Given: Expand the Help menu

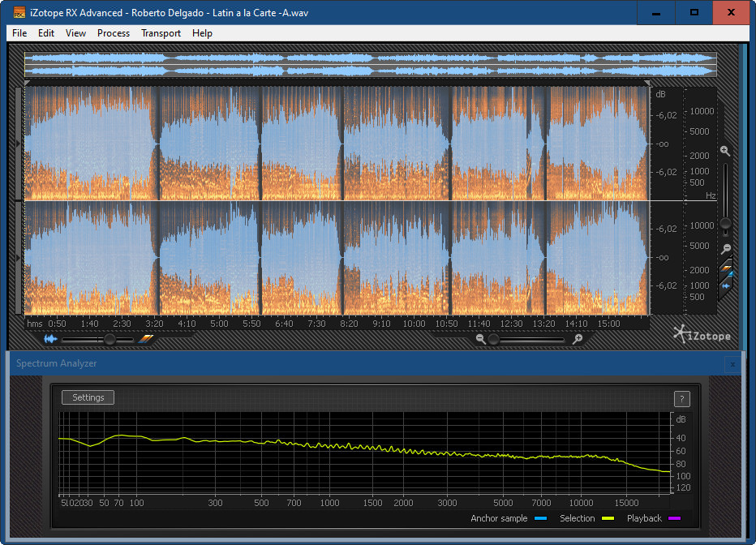Looking at the screenshot, I should click(202, 33).
